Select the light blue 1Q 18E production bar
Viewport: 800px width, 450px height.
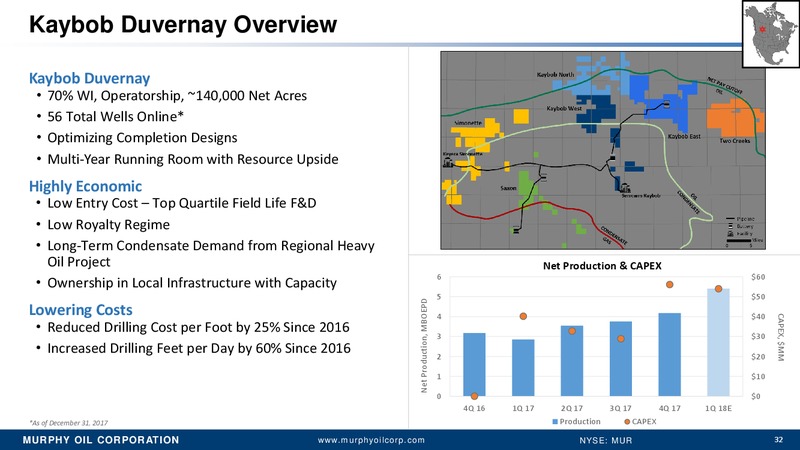click(718, 342)
